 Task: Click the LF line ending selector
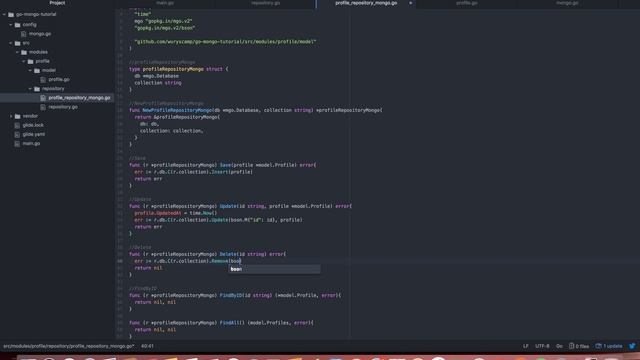coord(526,346)
